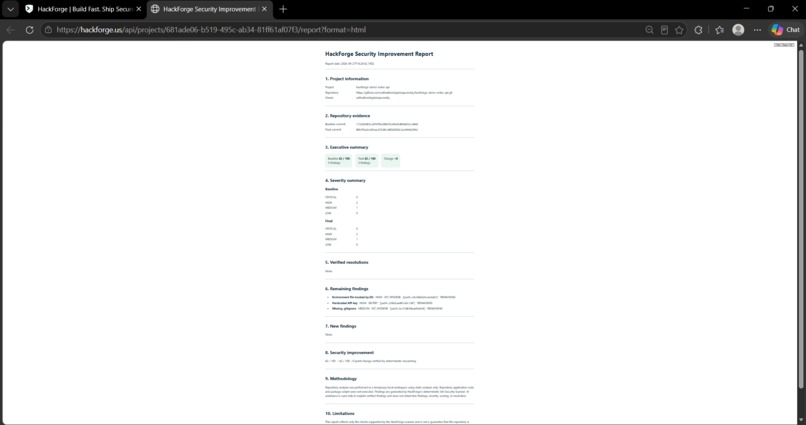Open Copilot Chat
This screenshot has width=806, height=425.
pos(785,30)
